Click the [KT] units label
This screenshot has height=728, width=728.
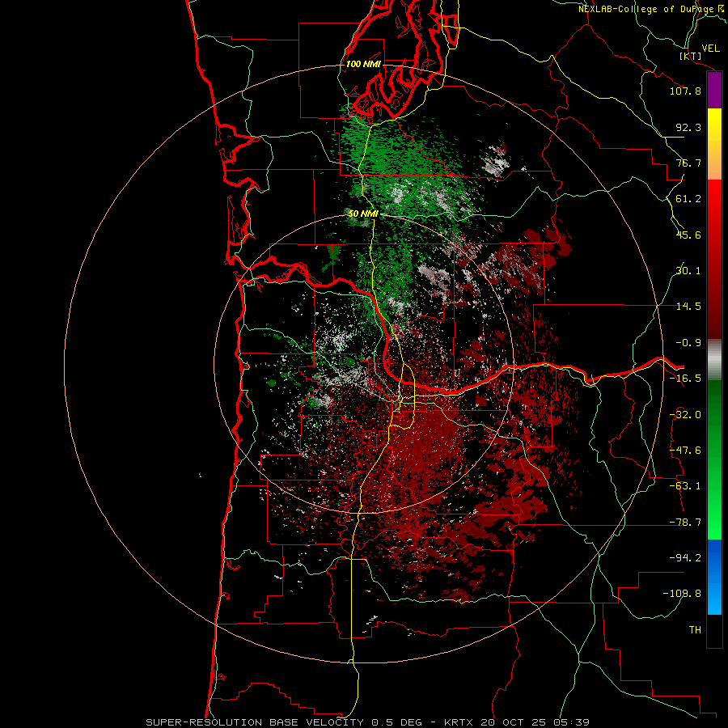coord(691,56)
